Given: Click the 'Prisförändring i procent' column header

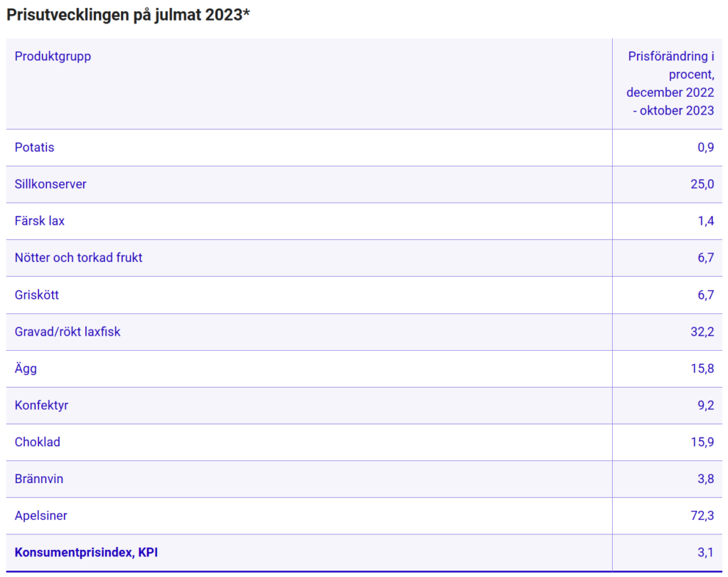Looking at the screenshot, I should point(670,83).
